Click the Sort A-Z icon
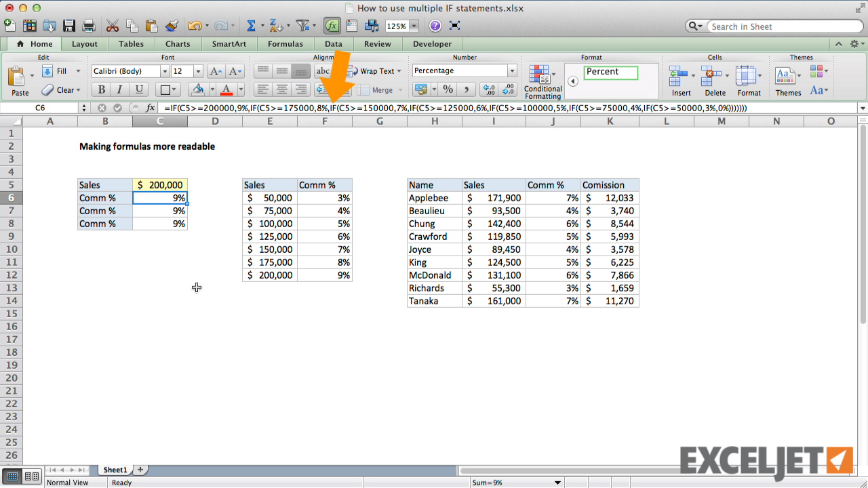Viewport: 868px width, 488px height. (275, 26)
